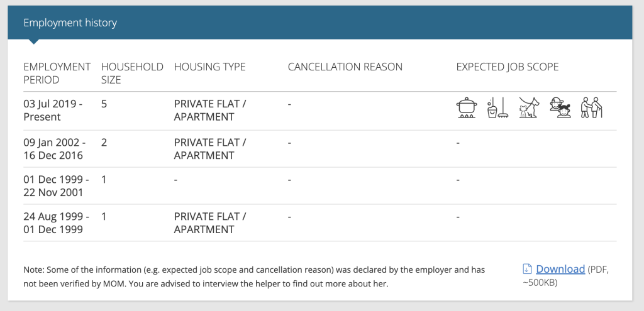Select the 01 Dec 1999 - 22 Nov 2001 period
The height and width of the screenshot is (311, 644).
click(x=56, y=186)
